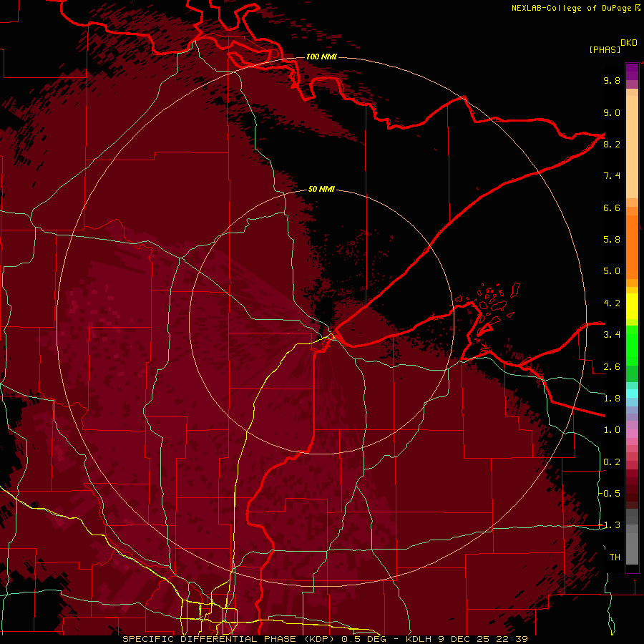Select the 5.8 legend value

click(612, 240)
